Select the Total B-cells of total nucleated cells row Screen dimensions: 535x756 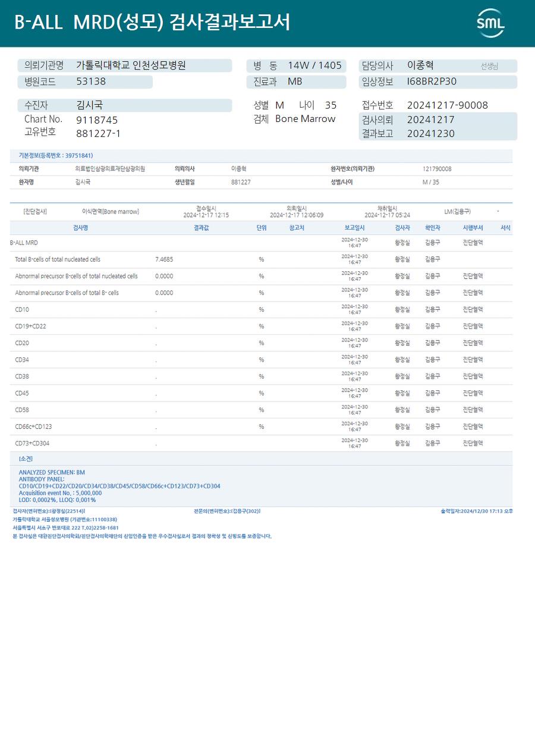pos(261,259)
